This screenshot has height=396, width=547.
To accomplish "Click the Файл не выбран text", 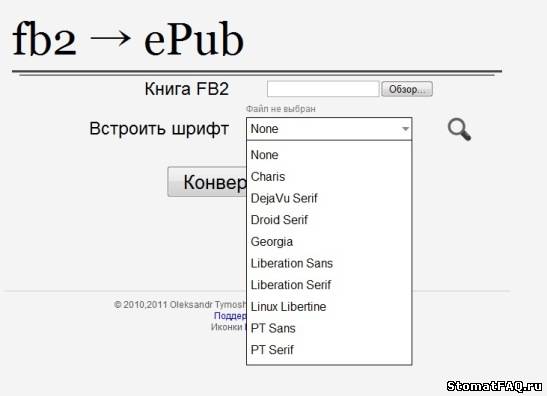I will tap(281, 109).
